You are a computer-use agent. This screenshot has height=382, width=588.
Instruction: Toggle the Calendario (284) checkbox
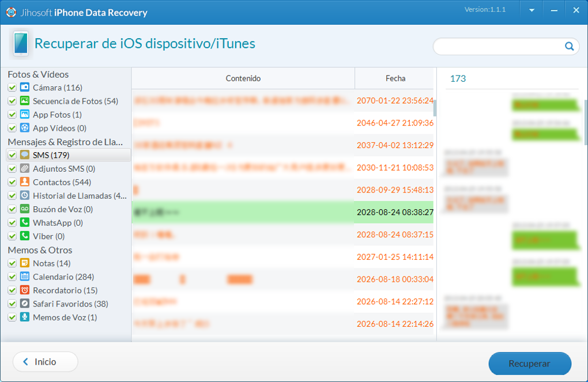[12, 277]
